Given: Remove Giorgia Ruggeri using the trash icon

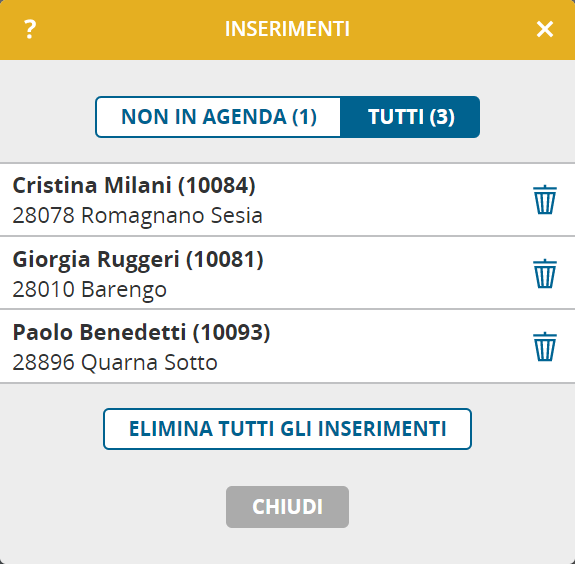Looking at the screenshot, I should (x=545, y=274).
